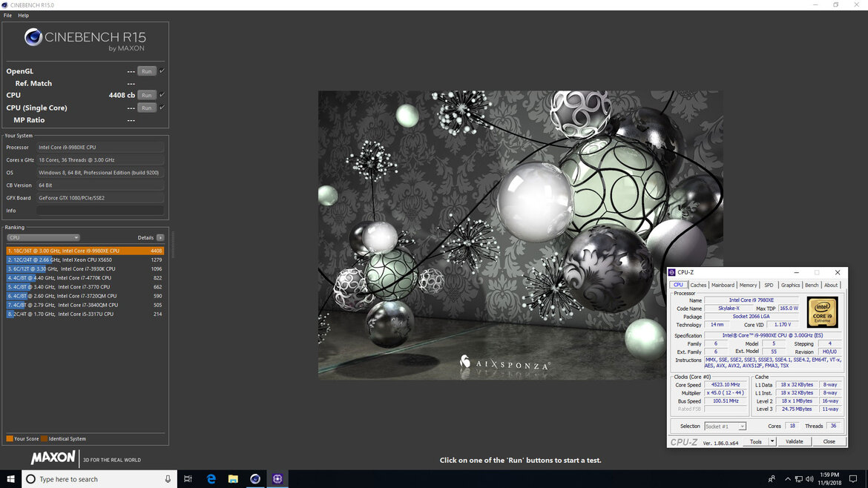
Task: Open File Explorer from the taskbar
Action: [x=233, y=479]
